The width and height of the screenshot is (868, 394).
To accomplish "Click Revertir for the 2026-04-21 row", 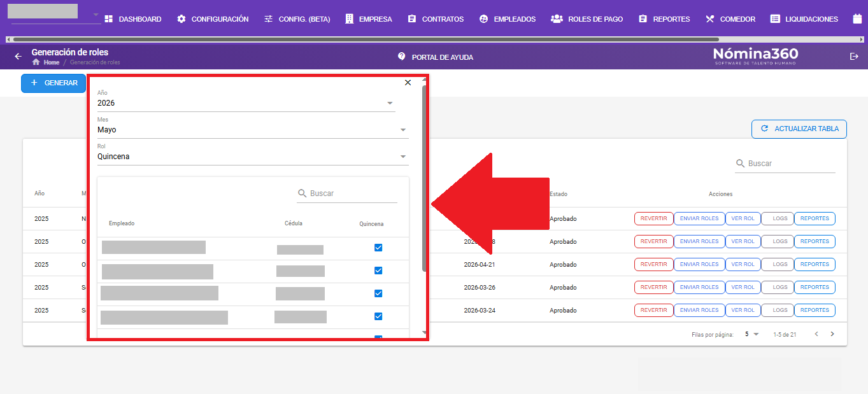I will coord(653,264).
